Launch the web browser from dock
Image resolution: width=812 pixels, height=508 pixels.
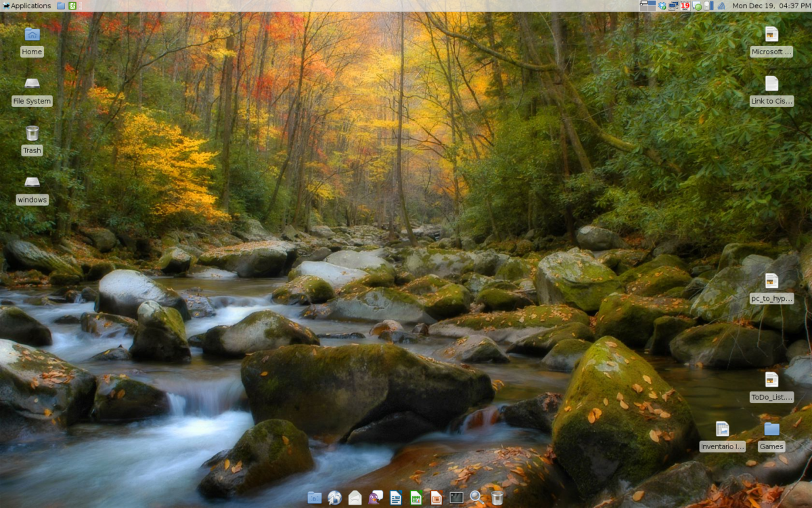point(335,498)
